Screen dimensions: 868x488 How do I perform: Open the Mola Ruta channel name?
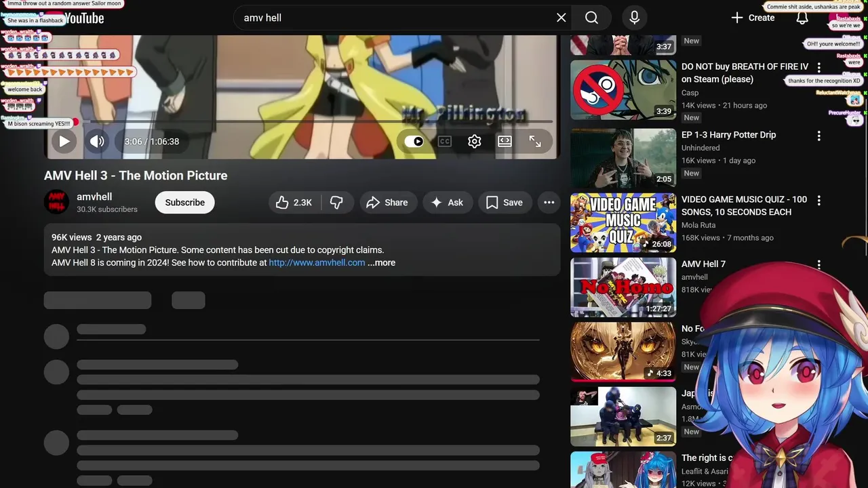coord(698,225)
